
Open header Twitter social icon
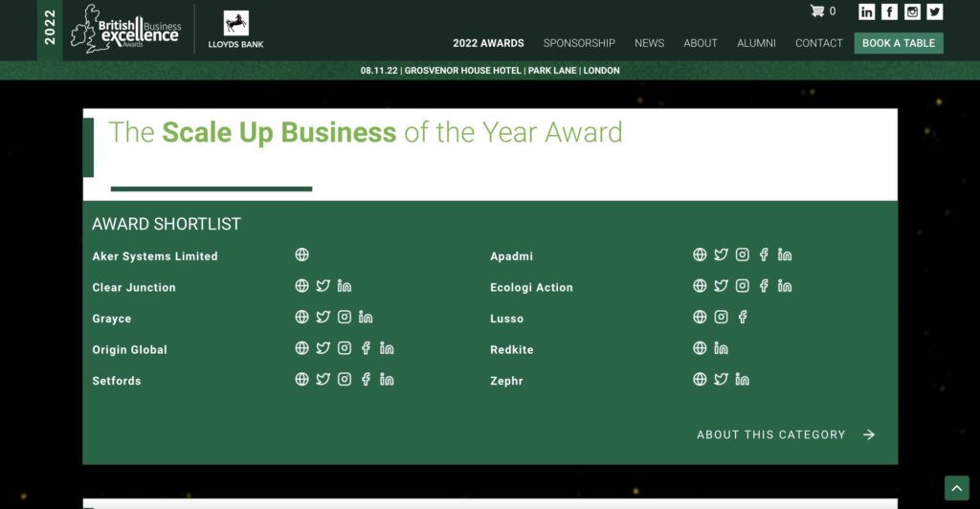click(x=935, y=11)
